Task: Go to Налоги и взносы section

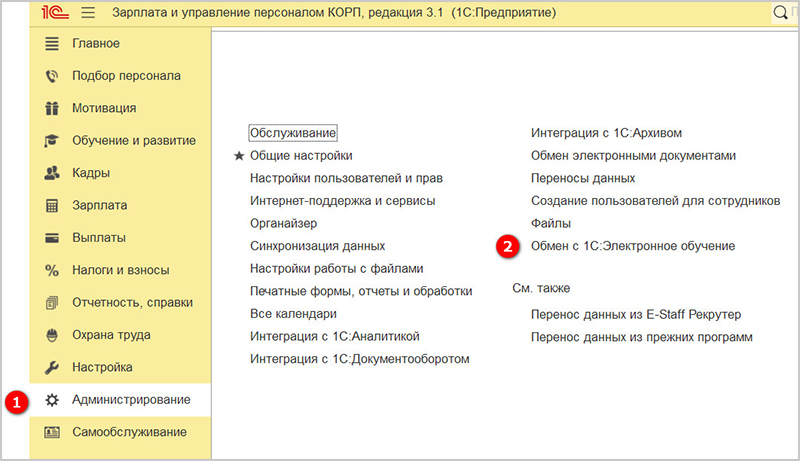Action: coord(120,270)
